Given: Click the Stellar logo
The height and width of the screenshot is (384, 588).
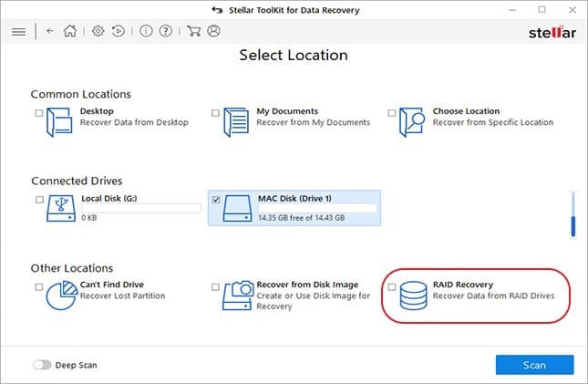Looking at the screenshot, I should [x=552, y=33].
